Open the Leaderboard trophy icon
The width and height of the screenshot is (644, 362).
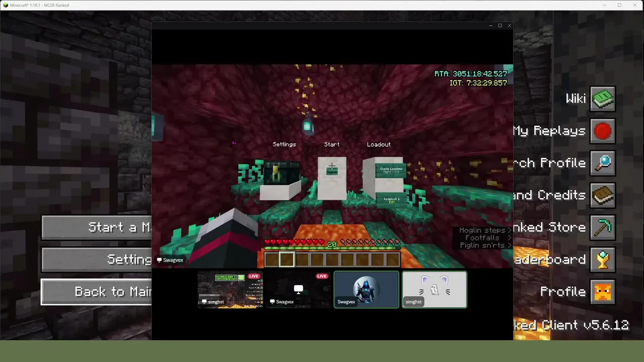click(603, 259)
